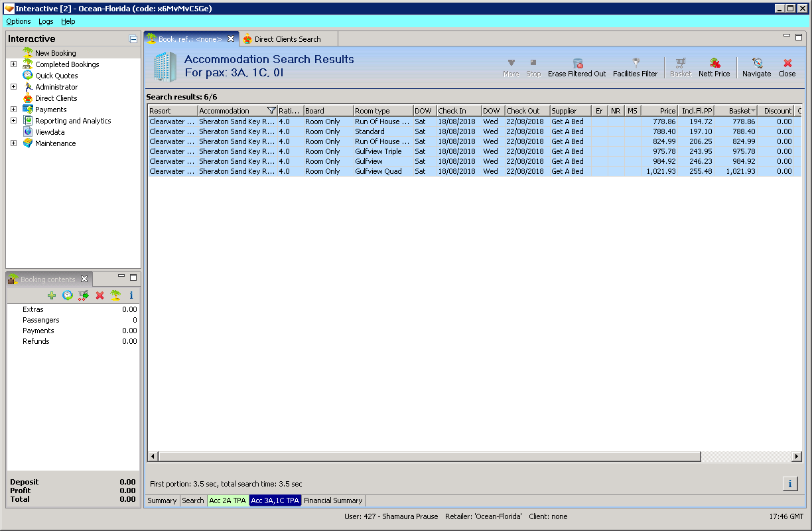Click horizontal scrollbar left arrow
The height and width of the screenshot is (531, 812).
coord(153,457)
